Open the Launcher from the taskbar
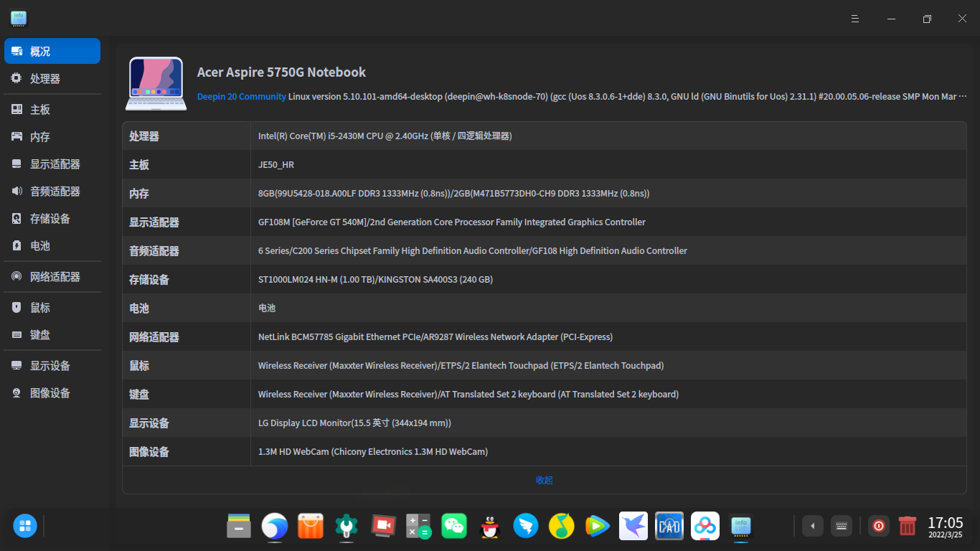This screenshot has height=551, width=980. 24,526
